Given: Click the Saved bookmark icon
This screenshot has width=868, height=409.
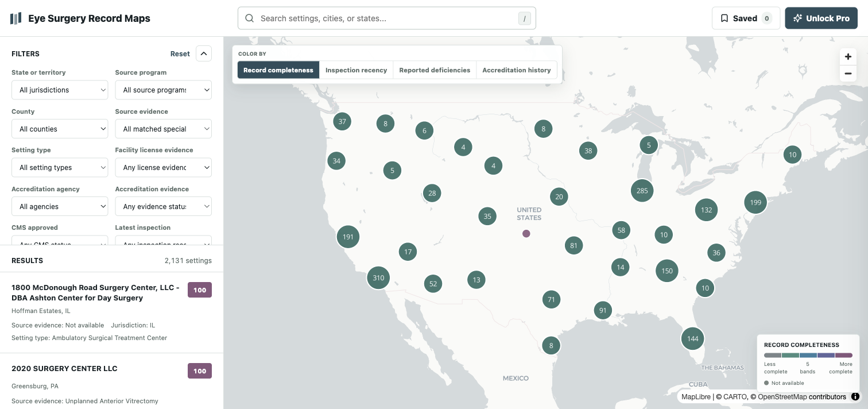Looking at the screenshot, I should pyautogui.click(x=724, y=18).
